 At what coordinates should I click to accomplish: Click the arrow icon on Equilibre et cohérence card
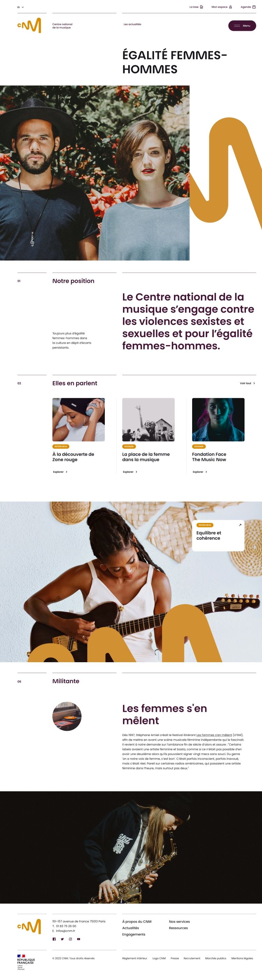(x=240, y=525)
